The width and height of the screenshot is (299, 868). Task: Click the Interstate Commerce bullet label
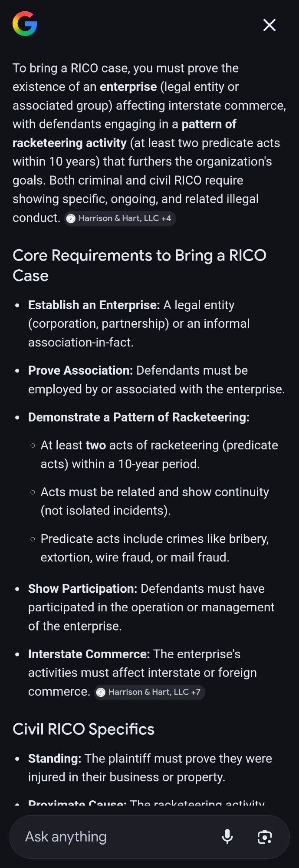pyautogui.click(x=89, y=654)
